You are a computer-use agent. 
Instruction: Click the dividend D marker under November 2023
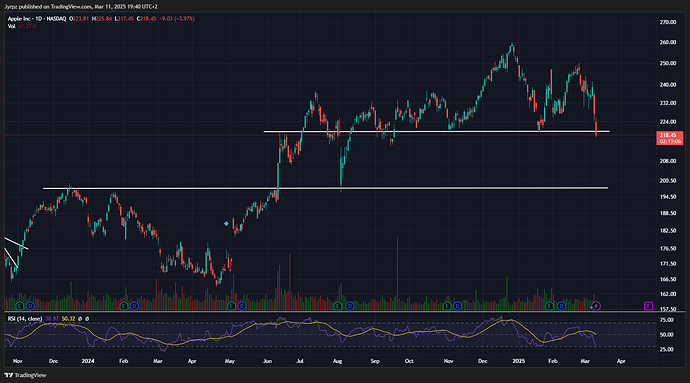pyautogui.click(x=30, y=306)
